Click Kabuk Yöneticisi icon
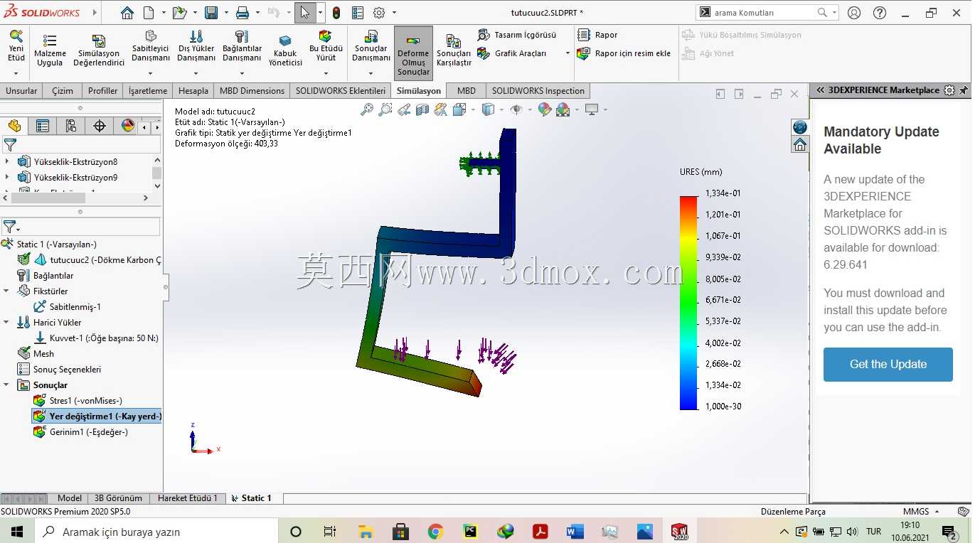The height and width of the screenshot is (543, 980). coord(285,50)
